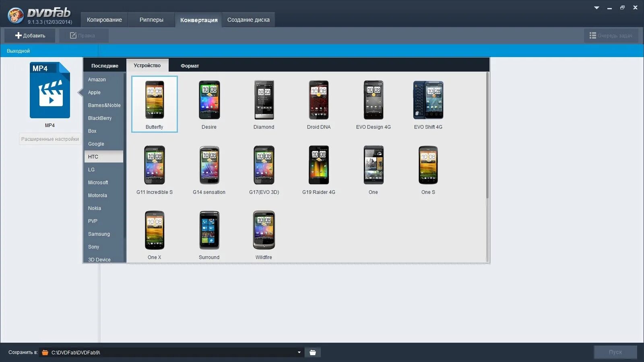Image resolution: width=644 pixels, height=362 pixels.
Task: Choose LG brand
Action: [x=104, y=170]
